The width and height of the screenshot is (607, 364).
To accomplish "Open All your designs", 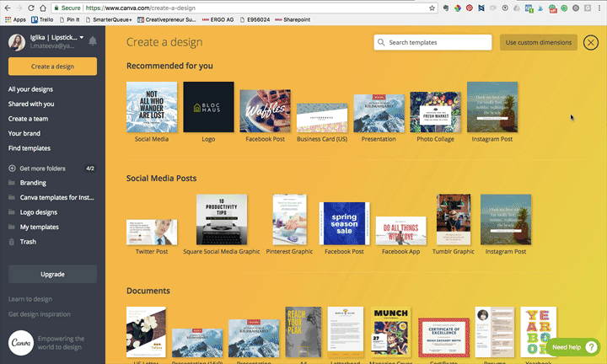I will coord(30,89).
